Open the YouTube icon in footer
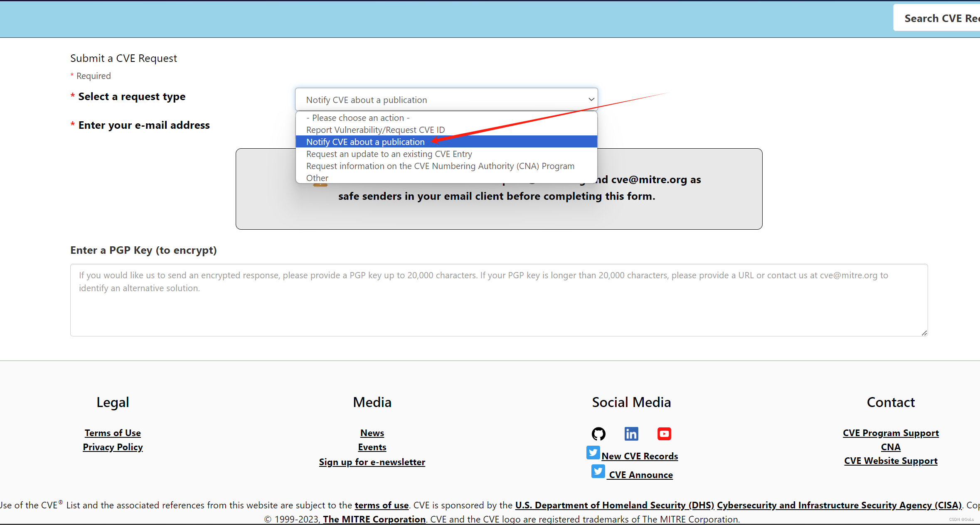Screen dimensions: 980x525 664,434
